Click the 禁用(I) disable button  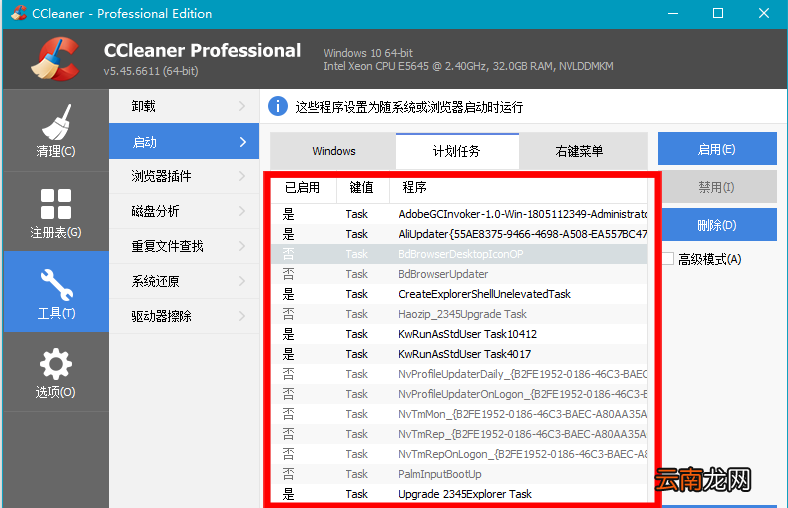pyautogui.click(x=717, y=187)
